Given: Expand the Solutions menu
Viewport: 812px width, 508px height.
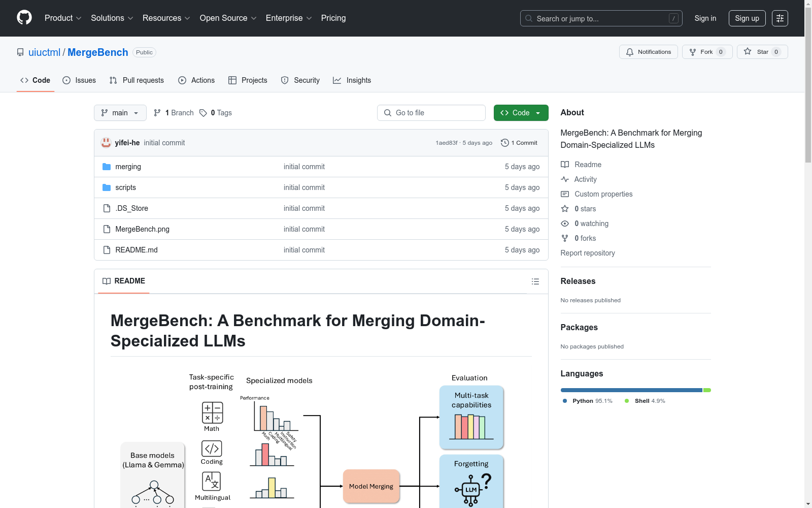Looking at the screenshot, I should [x=112, y=18].
